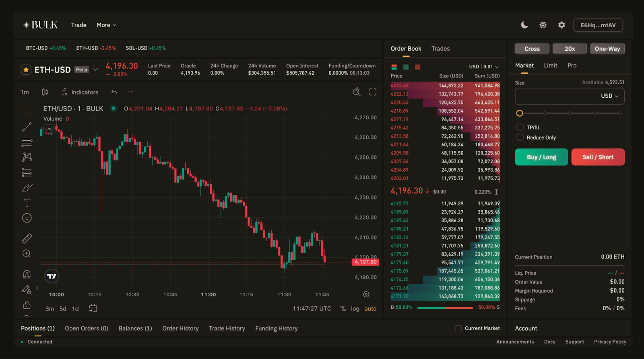Screen dimensions: 644x359
Task: Enable the TP/SL checkbox
Action: 520,127
